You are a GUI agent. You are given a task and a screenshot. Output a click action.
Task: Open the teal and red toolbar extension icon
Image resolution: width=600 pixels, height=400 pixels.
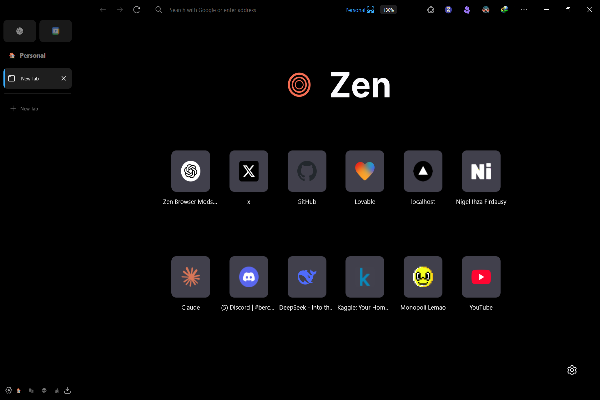[486, 10]
